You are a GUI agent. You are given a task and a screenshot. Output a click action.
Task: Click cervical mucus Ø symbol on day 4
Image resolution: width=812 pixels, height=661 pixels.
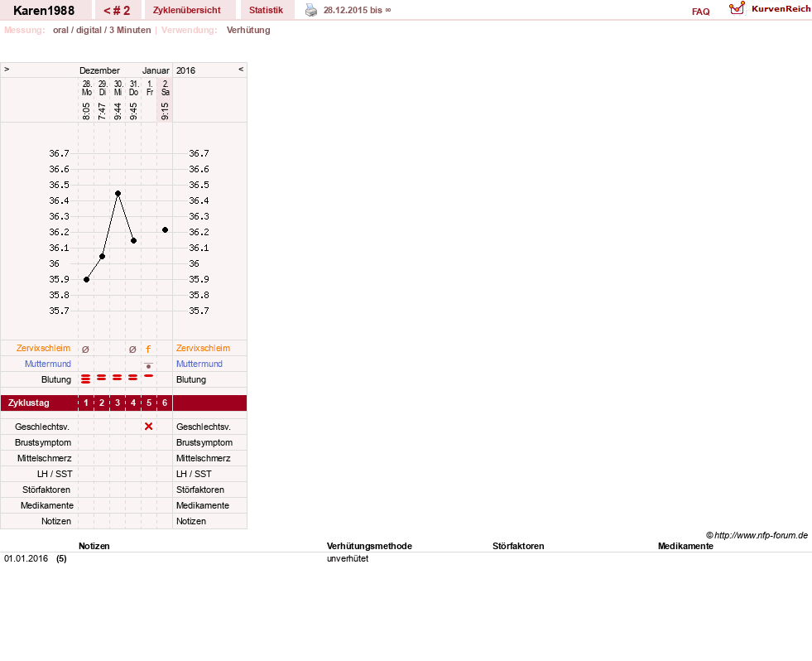click(132, 350)
